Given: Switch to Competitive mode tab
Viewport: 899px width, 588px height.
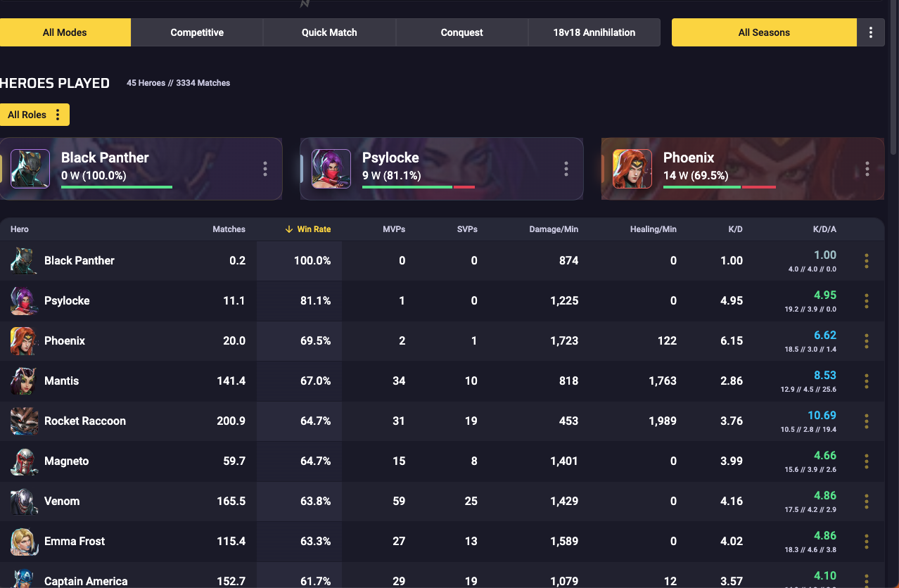Looking at the screenshot, I should (197, 32).
